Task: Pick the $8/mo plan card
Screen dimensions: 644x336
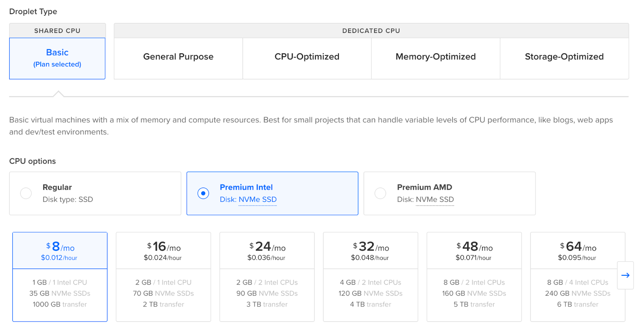Action: click(60, 277)
